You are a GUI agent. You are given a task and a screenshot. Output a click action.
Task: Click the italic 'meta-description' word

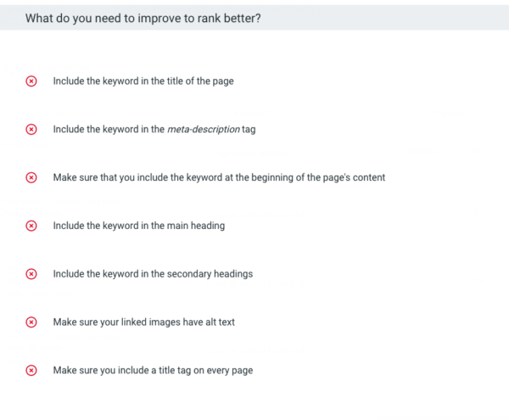(204, 129)
